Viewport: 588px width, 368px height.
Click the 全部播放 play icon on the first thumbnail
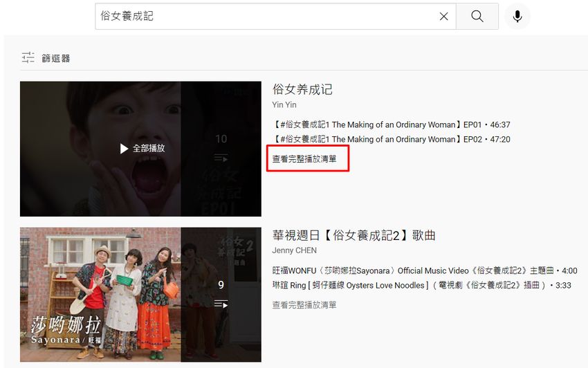125,149
